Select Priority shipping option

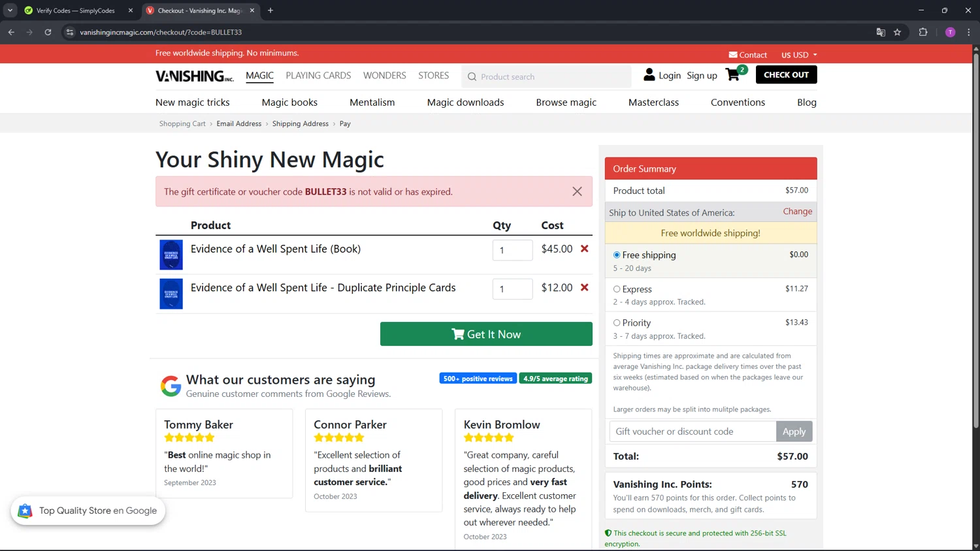pyautogui.click(x=617, y=323)
